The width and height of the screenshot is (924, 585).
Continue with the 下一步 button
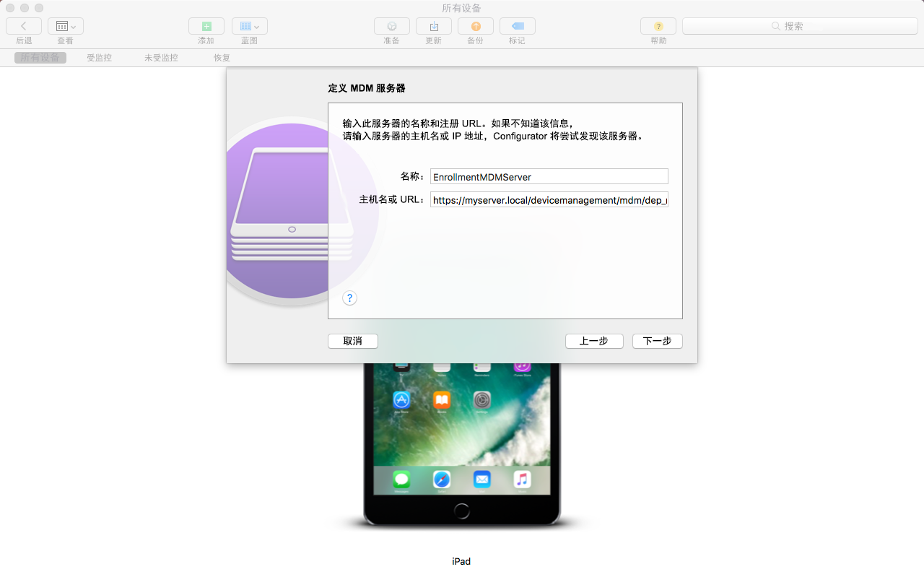pos(658,341)
